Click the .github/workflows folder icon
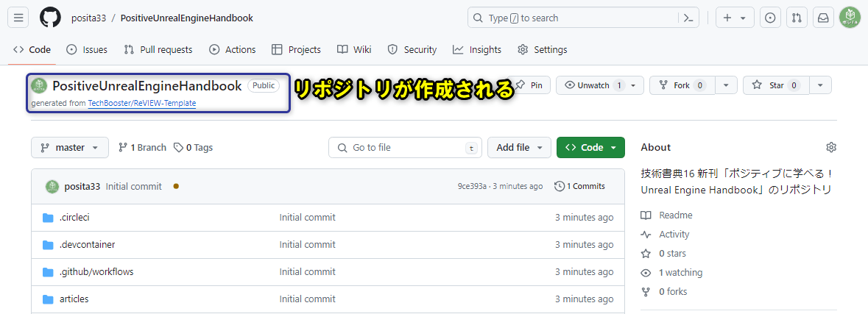Screen dimensions: 868x314 point(48,271)
